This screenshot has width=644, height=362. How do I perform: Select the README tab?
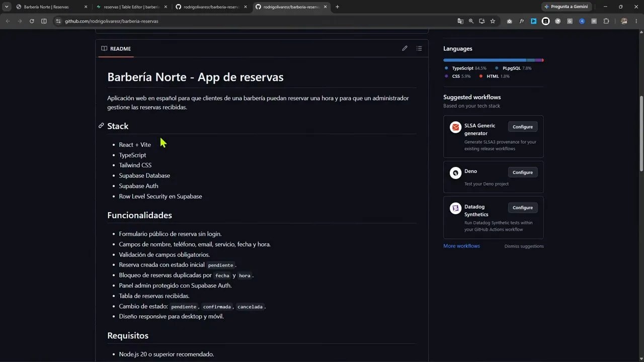(x=116, y=48)
